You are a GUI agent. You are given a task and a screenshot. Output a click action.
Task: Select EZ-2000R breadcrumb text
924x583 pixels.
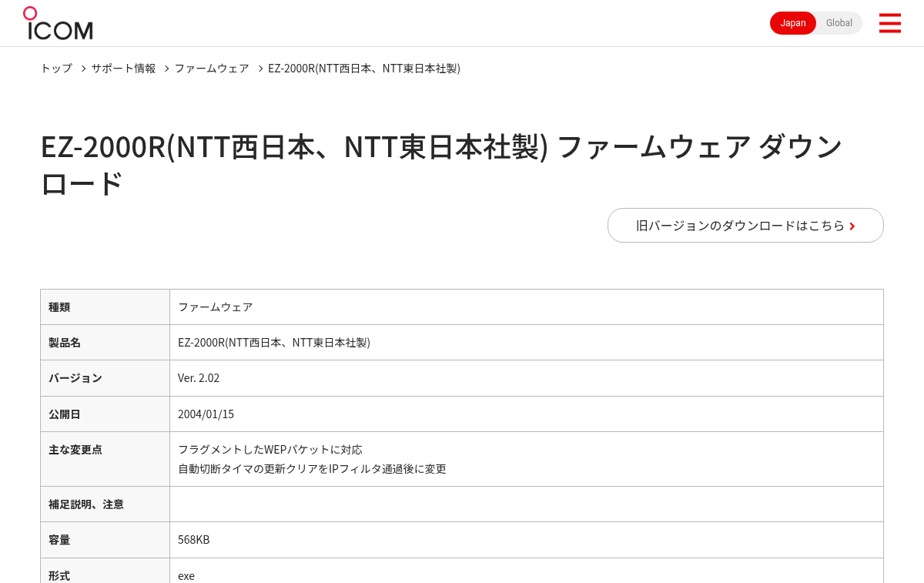coord(364,69)
